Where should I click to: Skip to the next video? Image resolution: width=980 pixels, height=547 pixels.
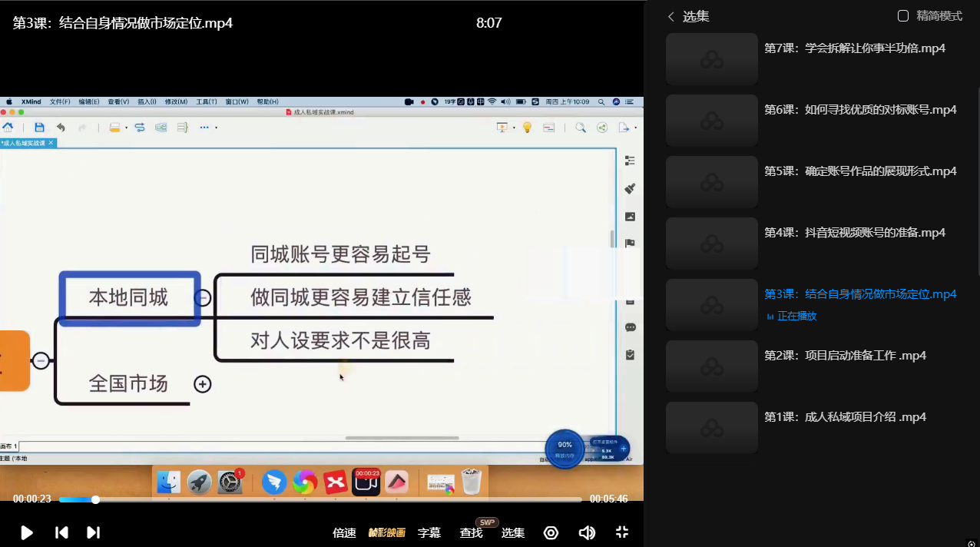tap(93, 532)
